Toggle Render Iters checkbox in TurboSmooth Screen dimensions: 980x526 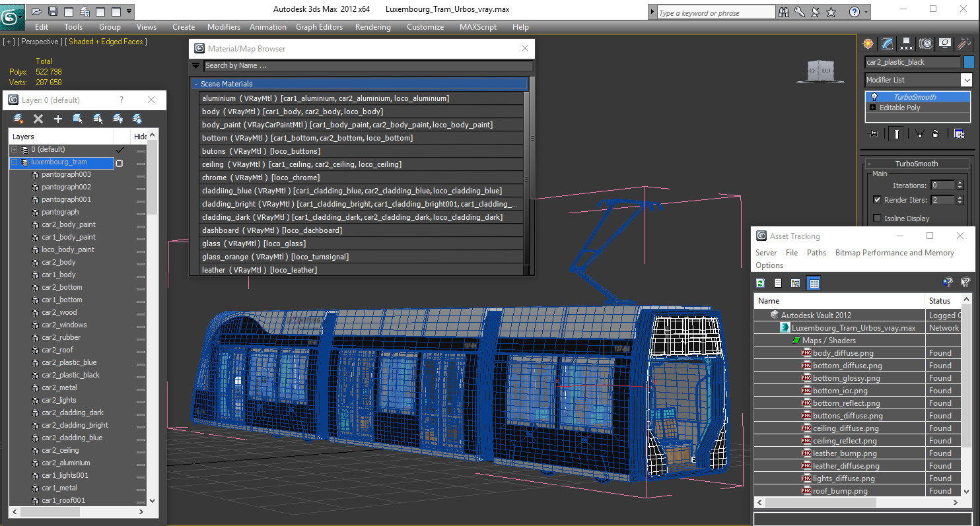877,199
